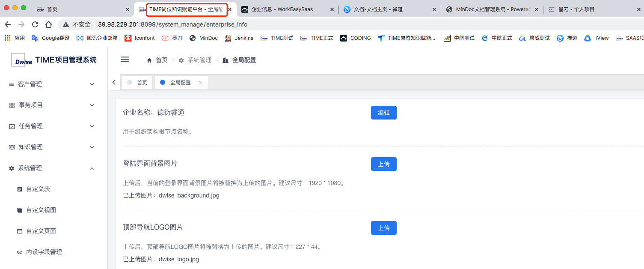Expand the 任务管理 sidebar menu
644x269 pixels.
click(x=53, y=126)
